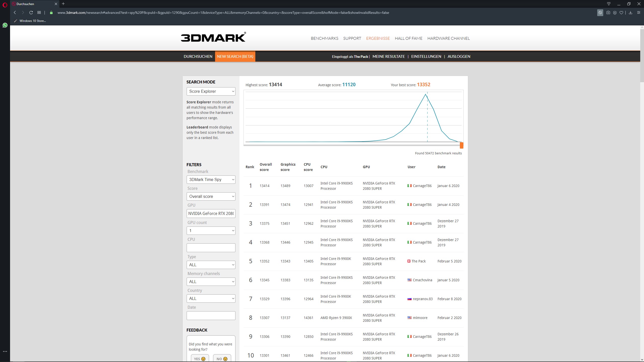Click the NO feedback button
Image resolution: width=644 pixels, height=362 pixels.
(222, 359)
